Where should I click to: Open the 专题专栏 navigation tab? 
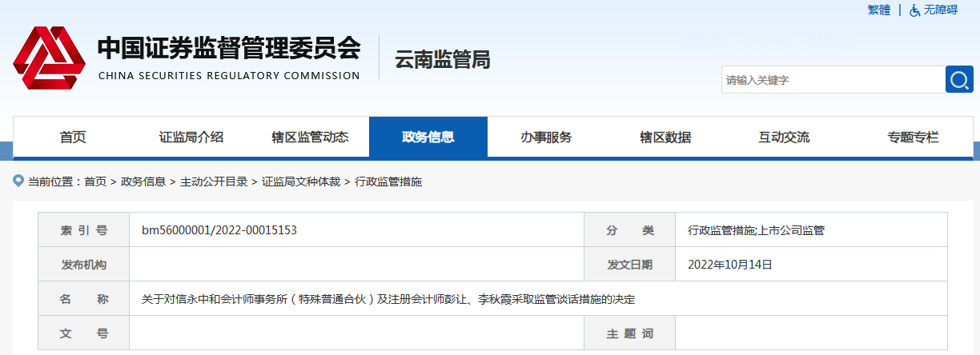914,137
